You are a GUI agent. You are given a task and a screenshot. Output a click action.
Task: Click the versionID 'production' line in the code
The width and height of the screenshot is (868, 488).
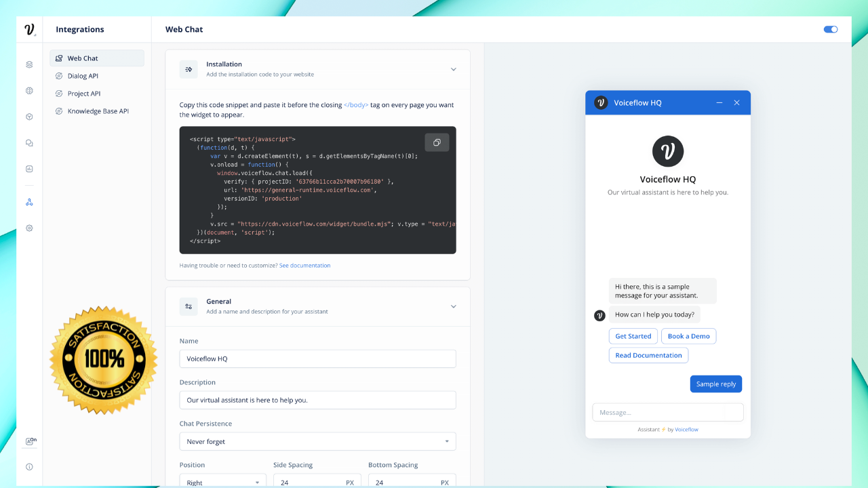click(263, 199)
